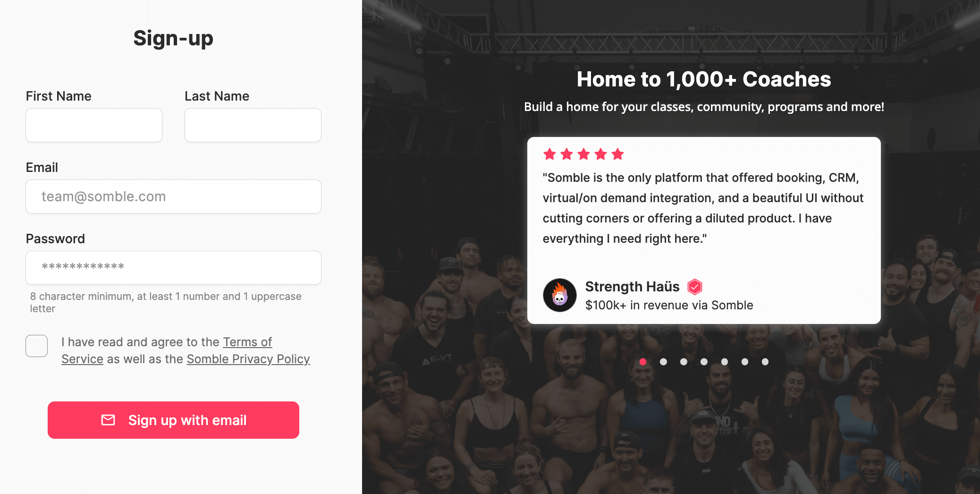
Task: Jump to the last testimonial dot
Action: tap(765, 362)
